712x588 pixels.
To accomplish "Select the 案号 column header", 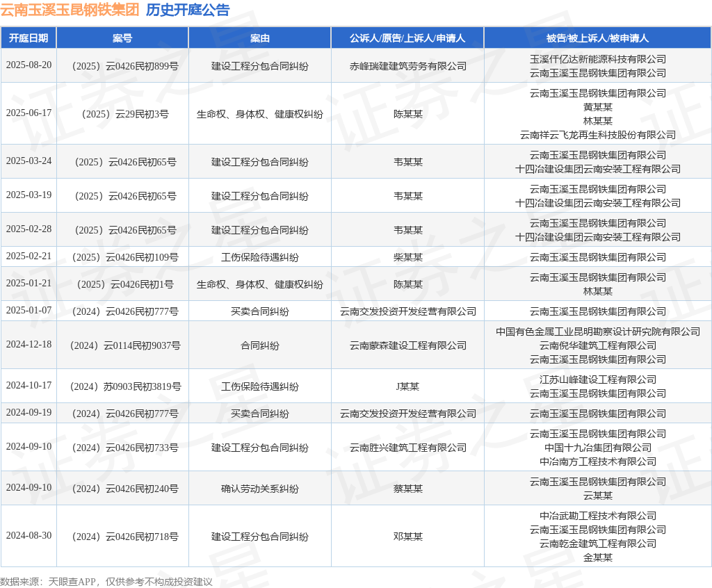I will (x=122, y=38).
